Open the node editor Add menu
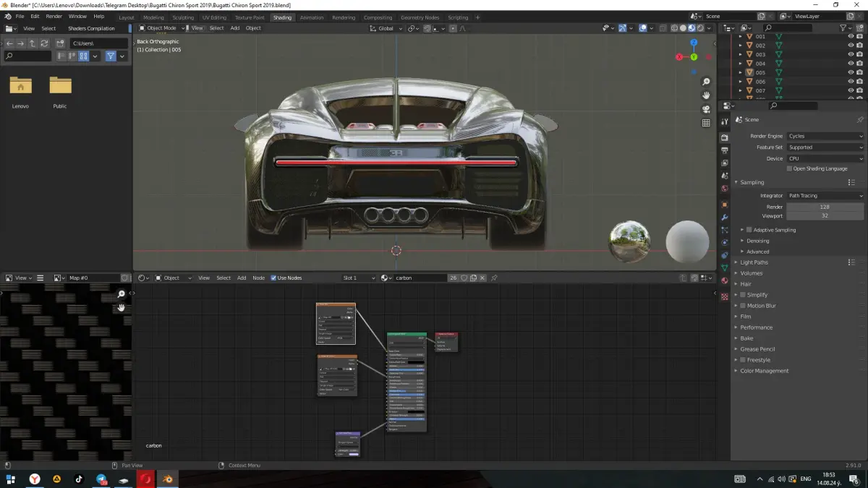This screenshot has width=868, height=488. tap(242, 278)
